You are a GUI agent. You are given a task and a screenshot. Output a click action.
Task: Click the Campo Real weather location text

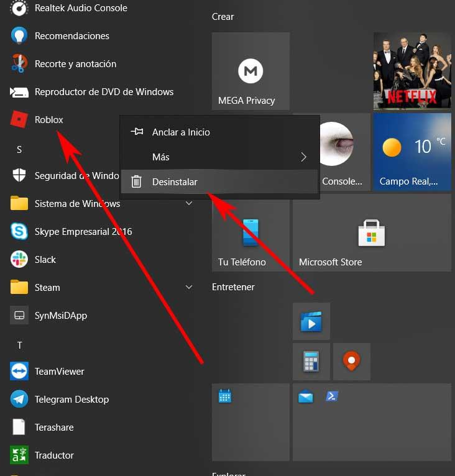click(x=408, y=181)
